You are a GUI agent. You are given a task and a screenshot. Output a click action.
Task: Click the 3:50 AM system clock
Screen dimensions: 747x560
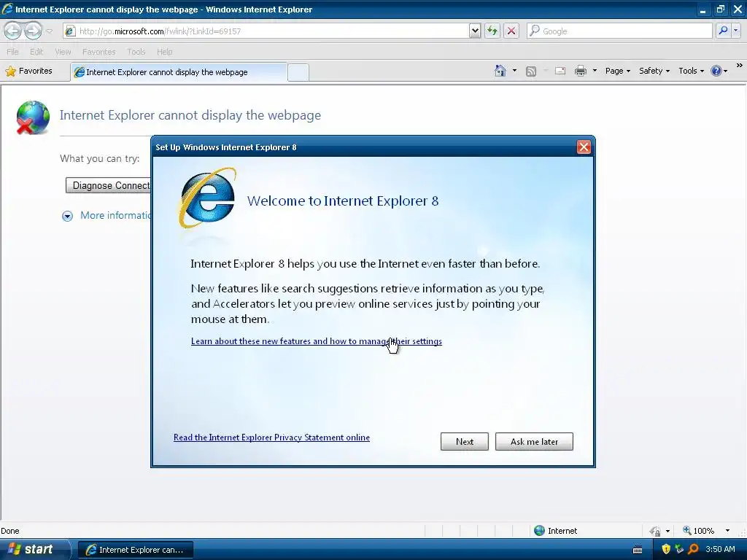(x=720, y=549)
